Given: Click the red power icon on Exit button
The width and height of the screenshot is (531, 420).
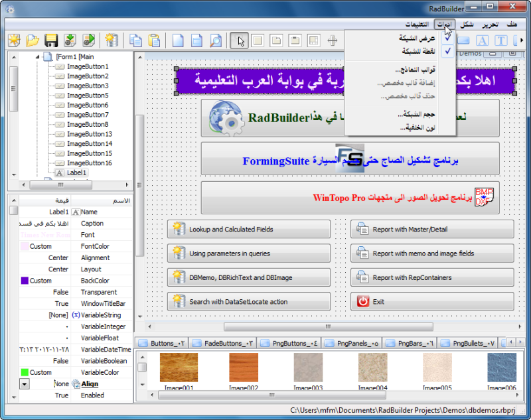Looking at the screenshot, I should click(362, 301).
